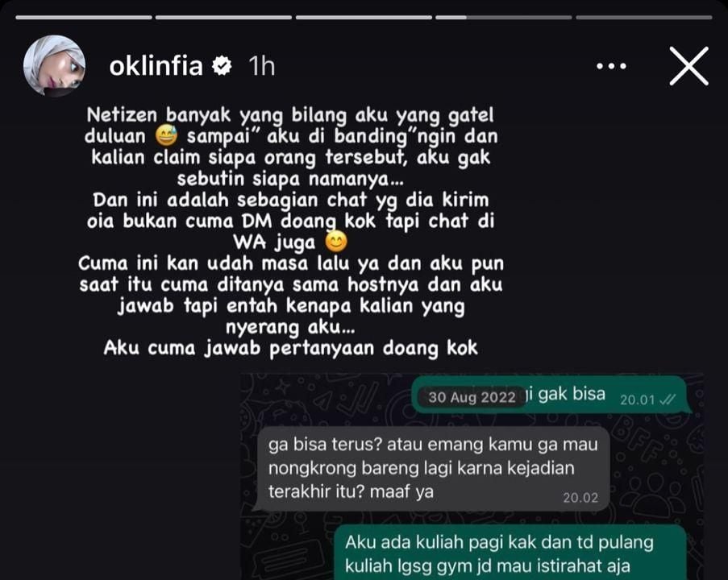The width and height of the screenshot is (728, 580).
Task: Click the double checkmark read receipt icon
Action: 668,400
